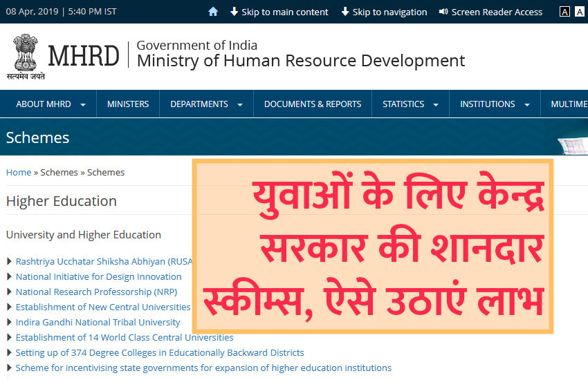The height and width of the screenshot is (380, 588).
Task: Expand the Statistics menu dropdown
Action: 410,104
